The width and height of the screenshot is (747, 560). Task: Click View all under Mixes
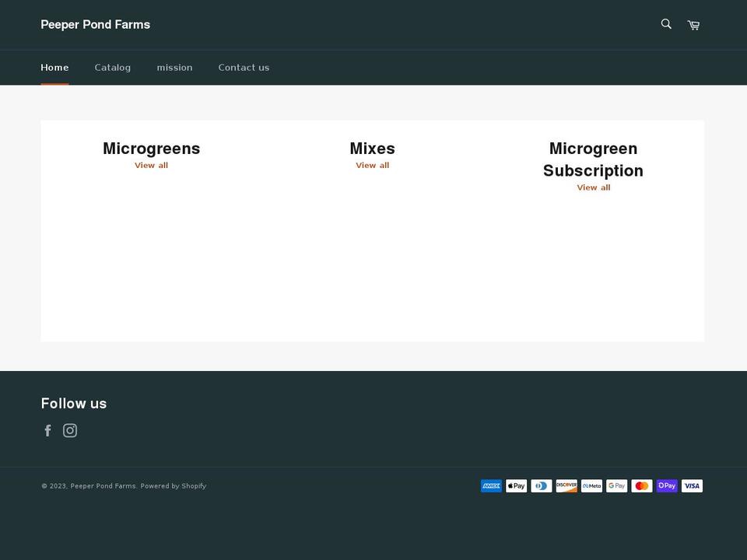click(372, 165)
